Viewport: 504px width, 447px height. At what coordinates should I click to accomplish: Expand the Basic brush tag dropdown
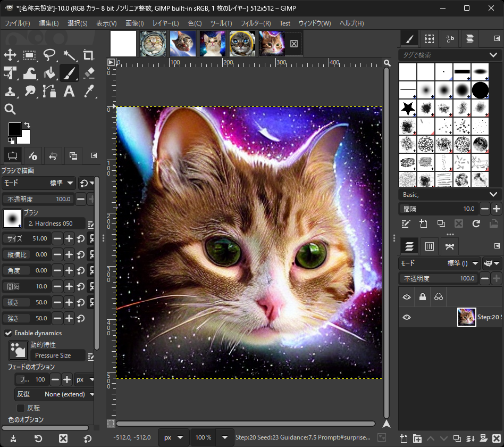pyautogui.click(x=492, y=195)
